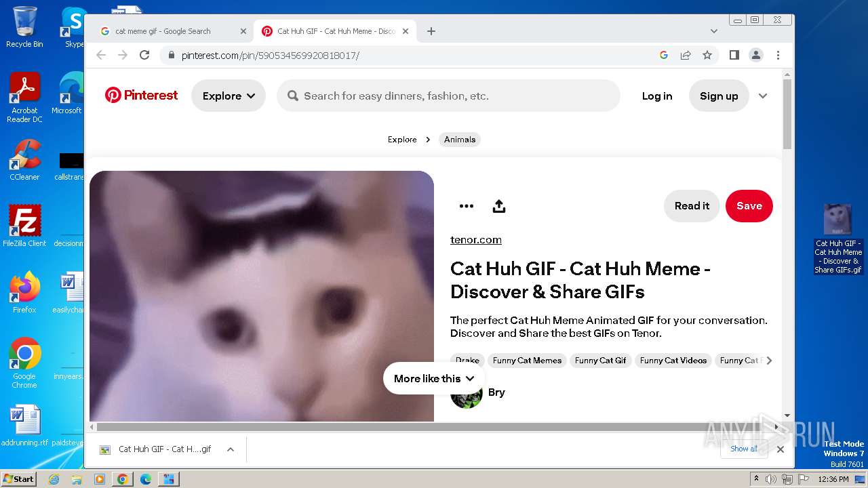The width and height of the screenshot is (868, 488).
Task: Open the download item options chevron
Action: click(x=231, y=449)
